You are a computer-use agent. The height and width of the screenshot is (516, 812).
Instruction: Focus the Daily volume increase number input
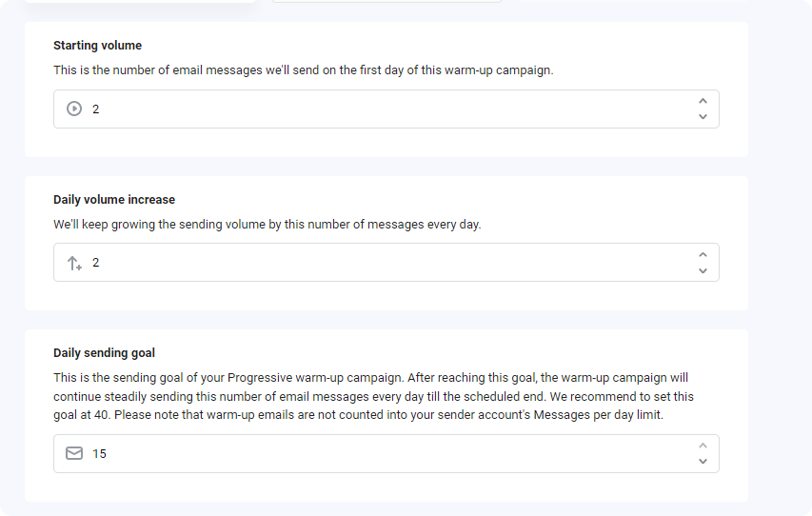[386, 263]
